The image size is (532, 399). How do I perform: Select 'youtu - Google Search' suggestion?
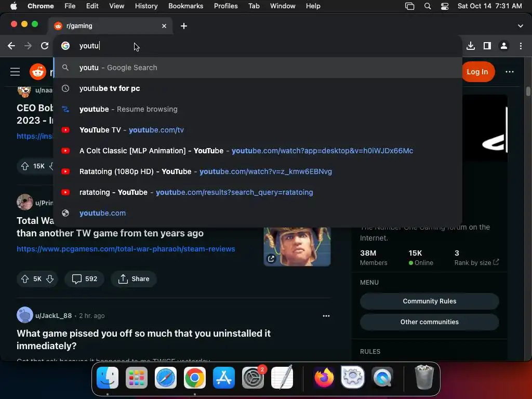point(258,68)
